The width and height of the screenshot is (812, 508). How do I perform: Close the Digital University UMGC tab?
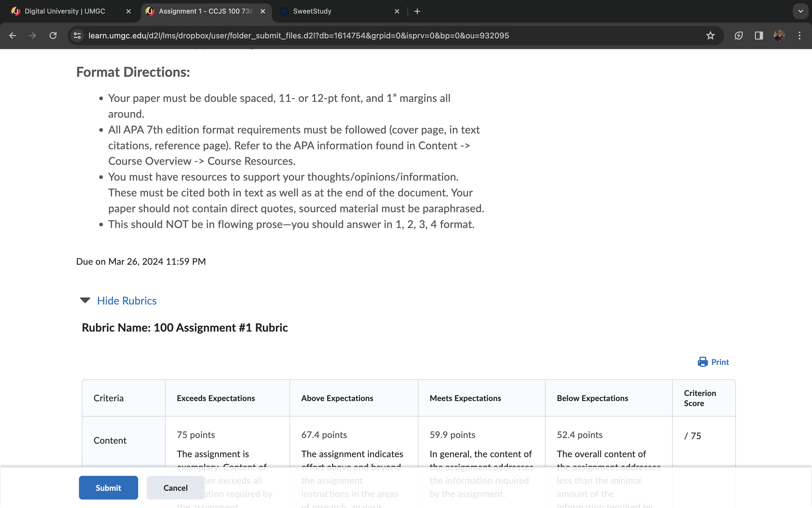tap(129, 11)
